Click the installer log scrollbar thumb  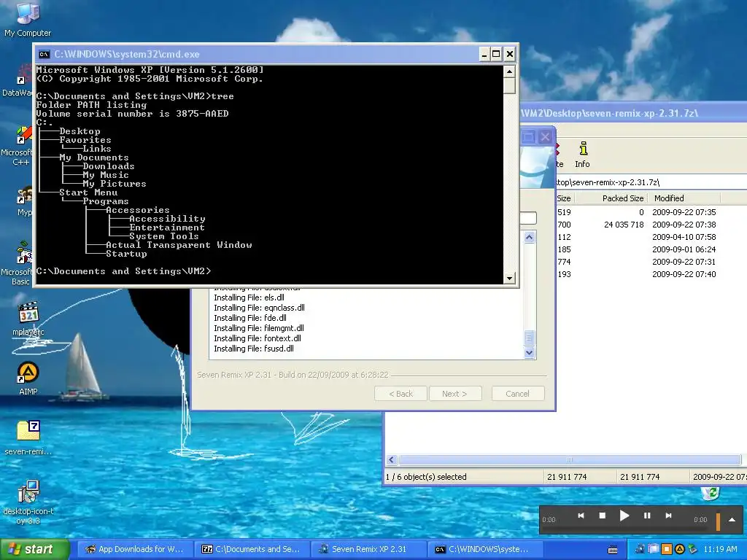click(530, 338)
